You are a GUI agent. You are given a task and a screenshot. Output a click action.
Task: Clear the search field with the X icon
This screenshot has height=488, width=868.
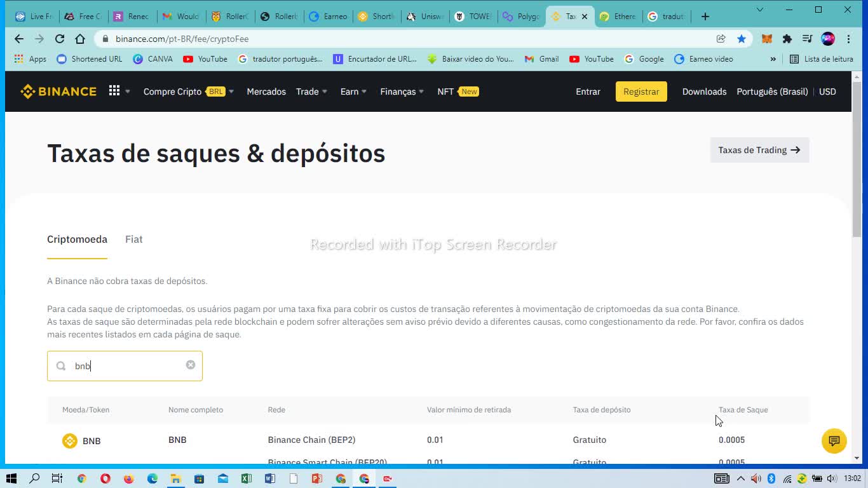(191, 365)
